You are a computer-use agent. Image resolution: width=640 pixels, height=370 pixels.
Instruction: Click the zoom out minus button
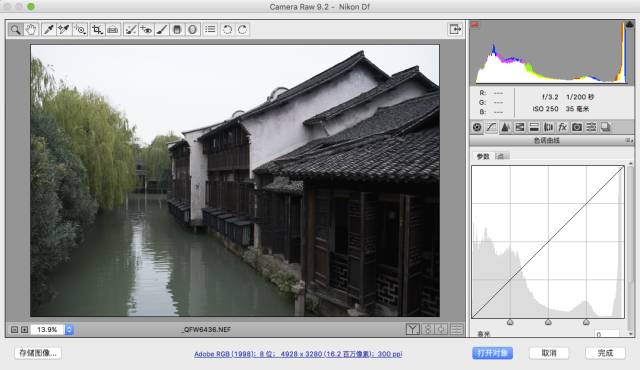click(14, 329)
